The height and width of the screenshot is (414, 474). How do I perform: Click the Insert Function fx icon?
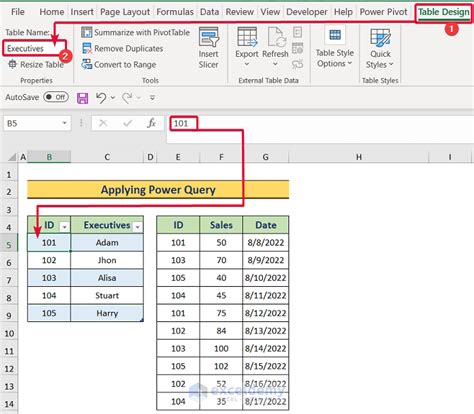pos(151,124)
